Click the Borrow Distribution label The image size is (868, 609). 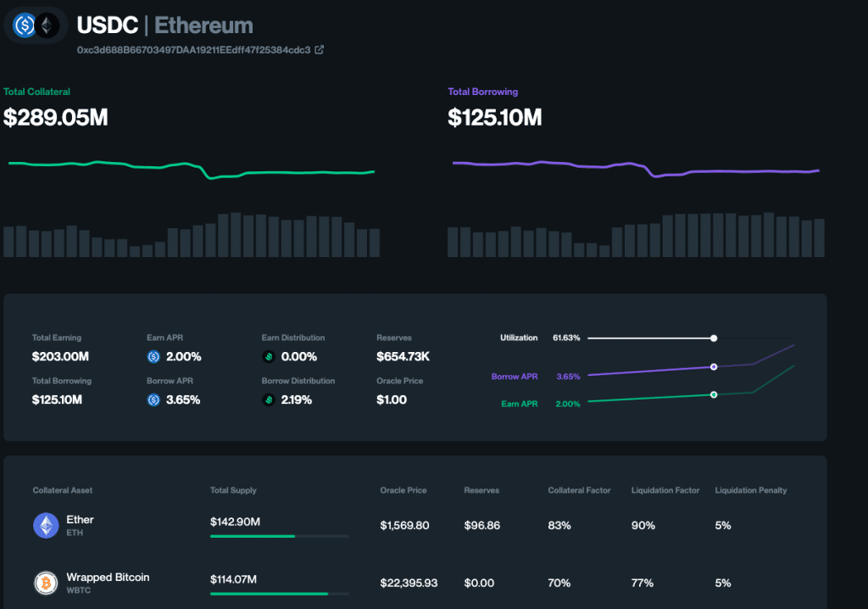coord(298,381)
